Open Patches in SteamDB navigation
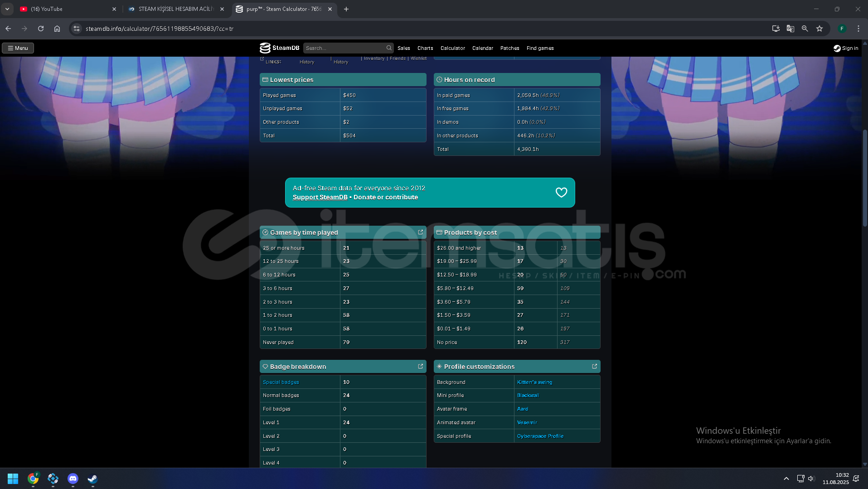 click(x=510, y=48)
